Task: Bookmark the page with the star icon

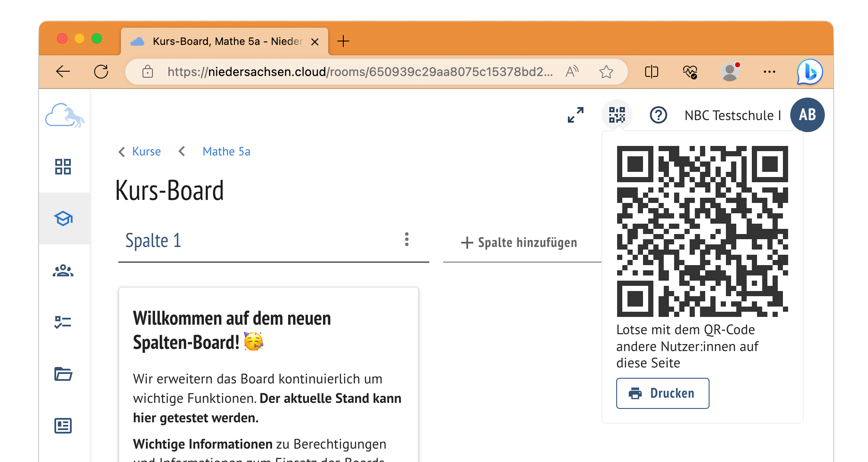Action: [606, 72]
